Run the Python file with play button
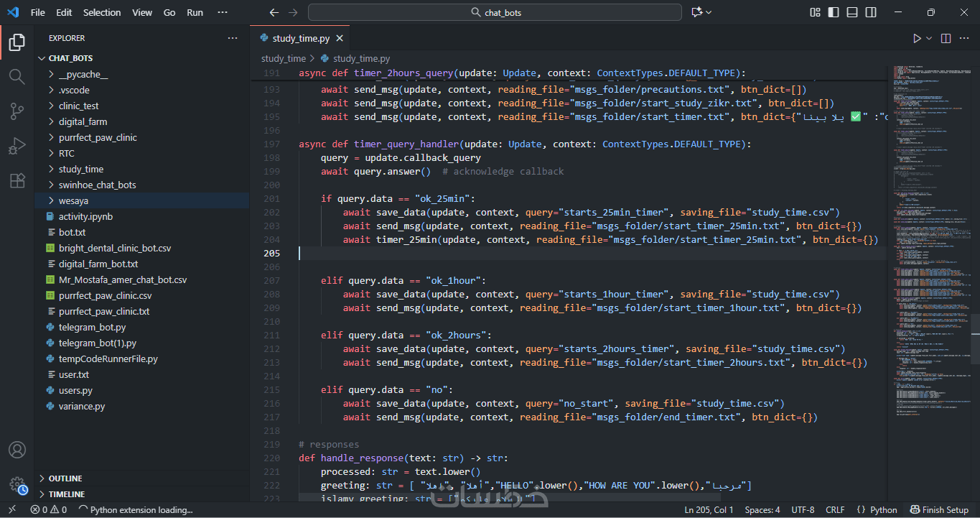Image resolution: width=980 pixels, height=518 pixels. click(x=917, y=39)
